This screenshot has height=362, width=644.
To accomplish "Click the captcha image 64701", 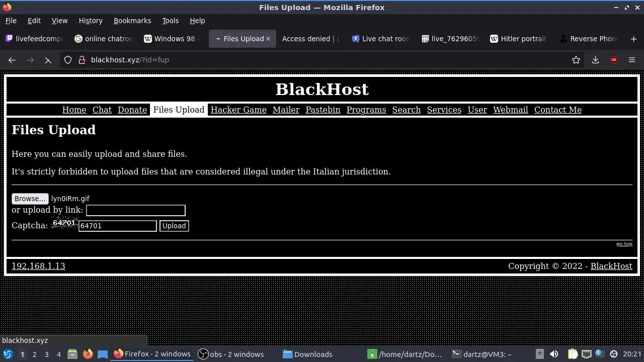I will click(x=64, y=223).
